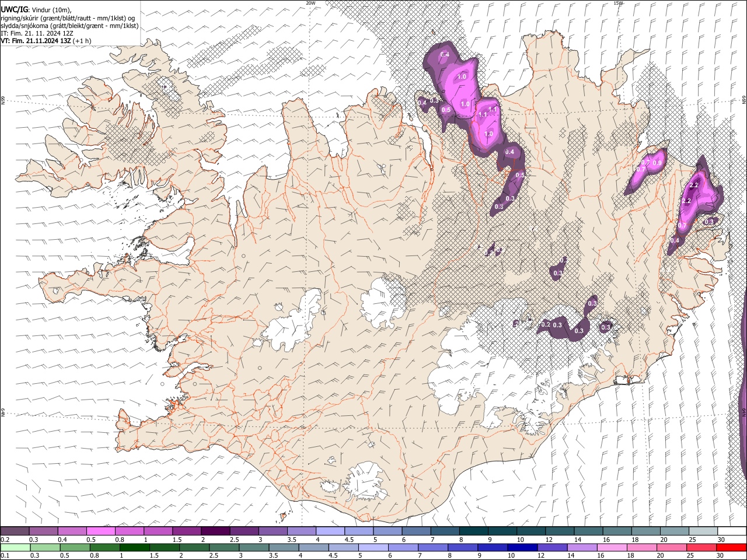
Task: Click the lower legend label '0.1'
Action: pyautogui.click(x=5, y=556)
